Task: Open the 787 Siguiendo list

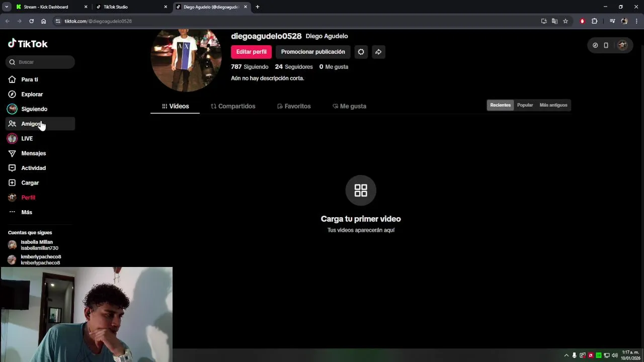Action: [250, 67]
